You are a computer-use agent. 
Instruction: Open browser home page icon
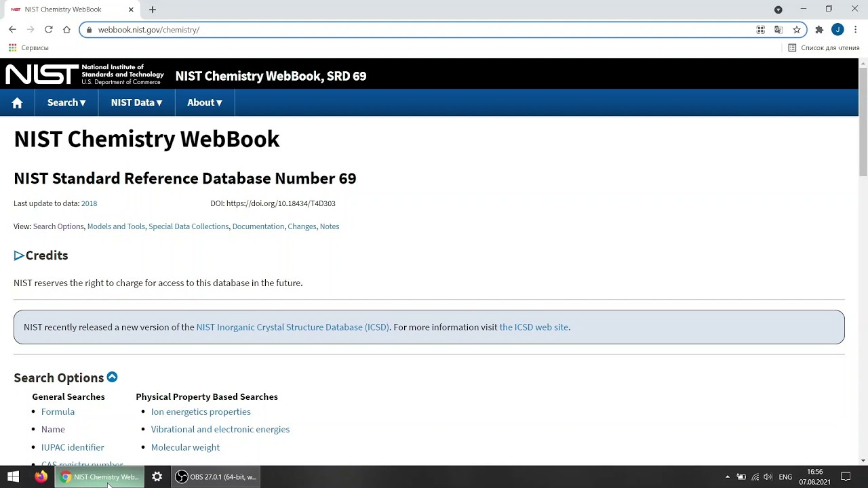[x=66, y=29]
